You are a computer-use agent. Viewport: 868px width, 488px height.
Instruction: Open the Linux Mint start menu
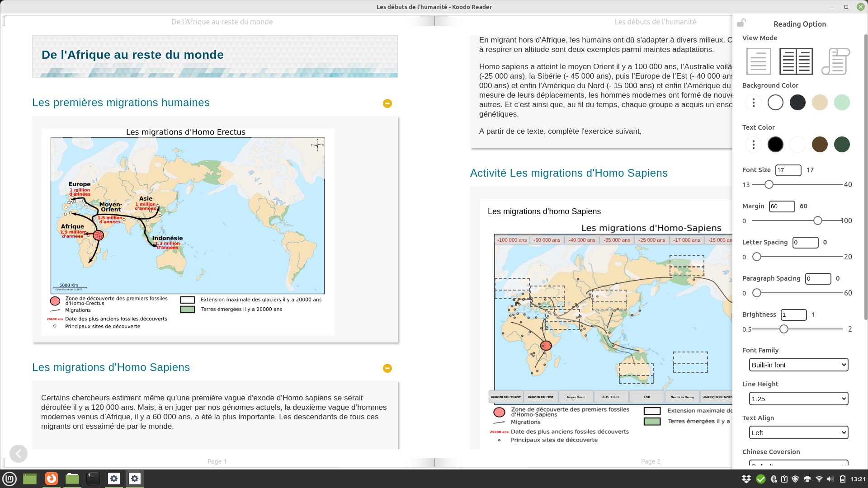click(x=9, y=479)
